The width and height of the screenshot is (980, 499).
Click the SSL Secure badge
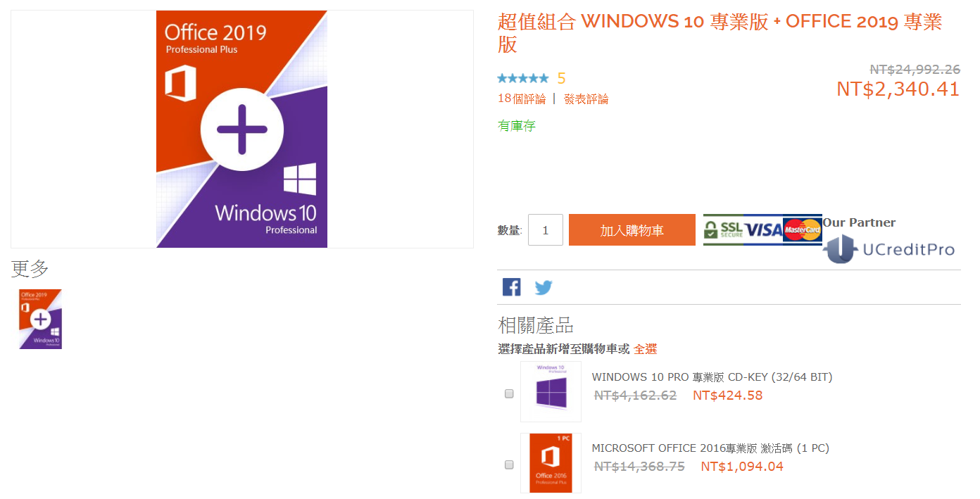723,229
